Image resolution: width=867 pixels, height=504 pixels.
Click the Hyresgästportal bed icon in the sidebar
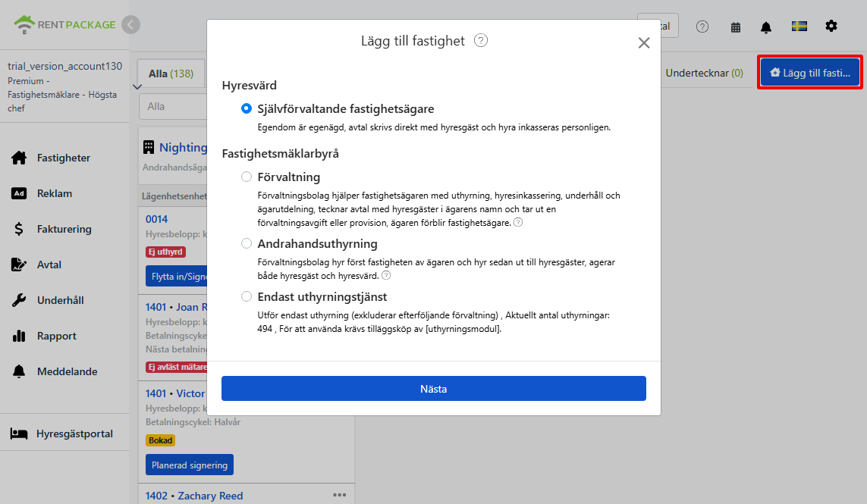click(x=19, y=434)
